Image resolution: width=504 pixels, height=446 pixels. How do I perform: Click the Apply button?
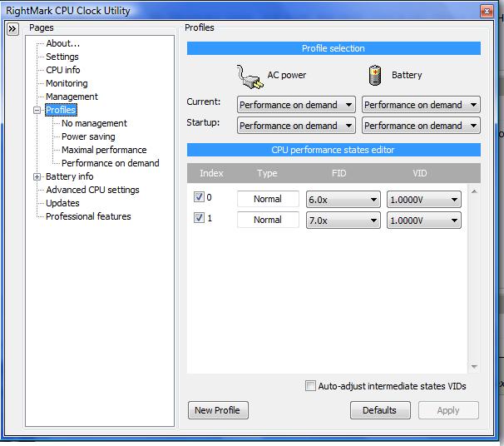pyautogui.click(x=448, y=410)
